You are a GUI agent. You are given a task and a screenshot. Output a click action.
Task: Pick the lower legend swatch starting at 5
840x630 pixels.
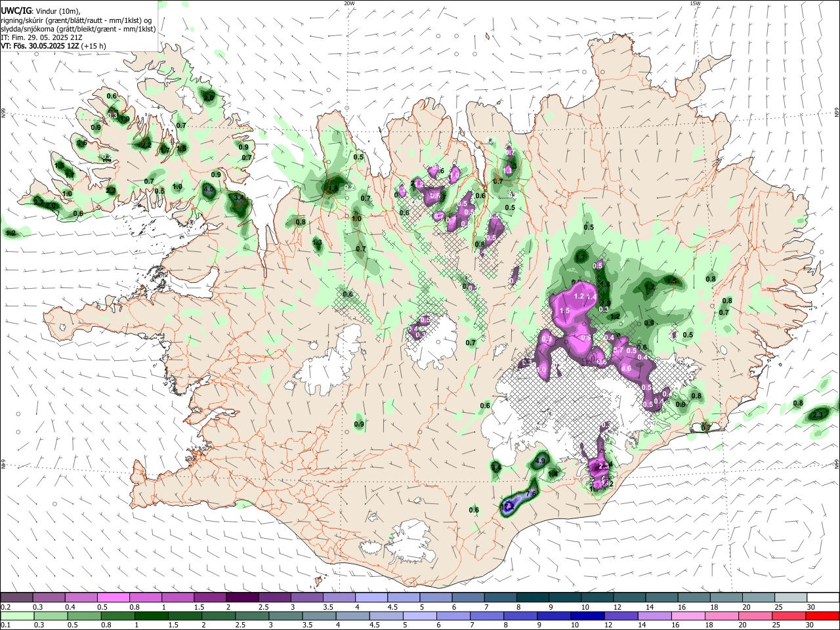(x=419, y=616)
